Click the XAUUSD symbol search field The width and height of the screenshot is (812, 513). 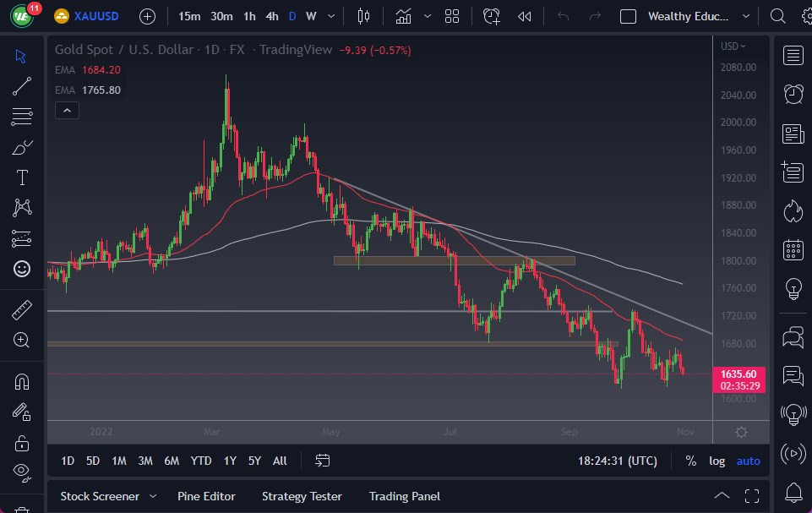(96, 16)
